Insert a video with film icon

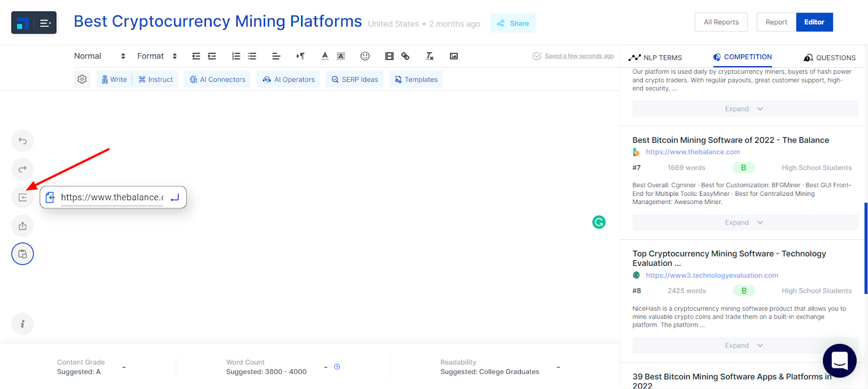coord(390,56)
